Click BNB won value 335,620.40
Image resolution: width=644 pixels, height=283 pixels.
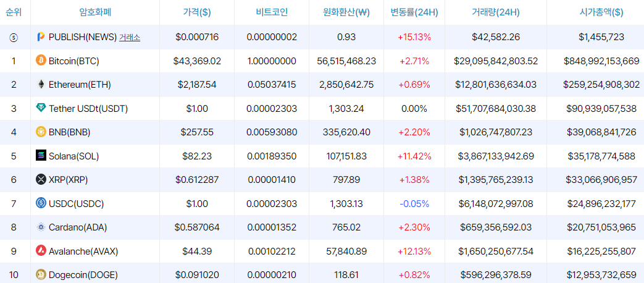point(346,132)
